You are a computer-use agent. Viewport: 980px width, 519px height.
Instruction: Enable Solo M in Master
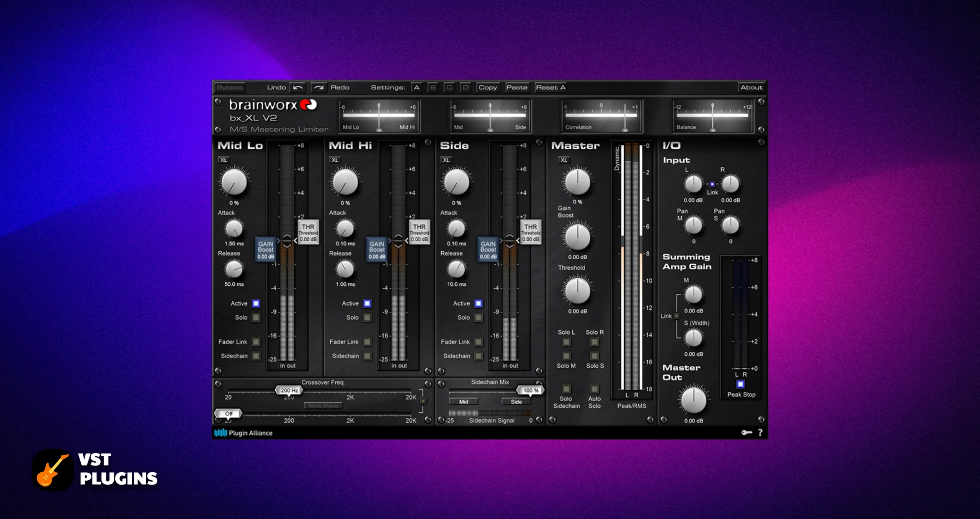pyautogui.click(x=566, y=356)
